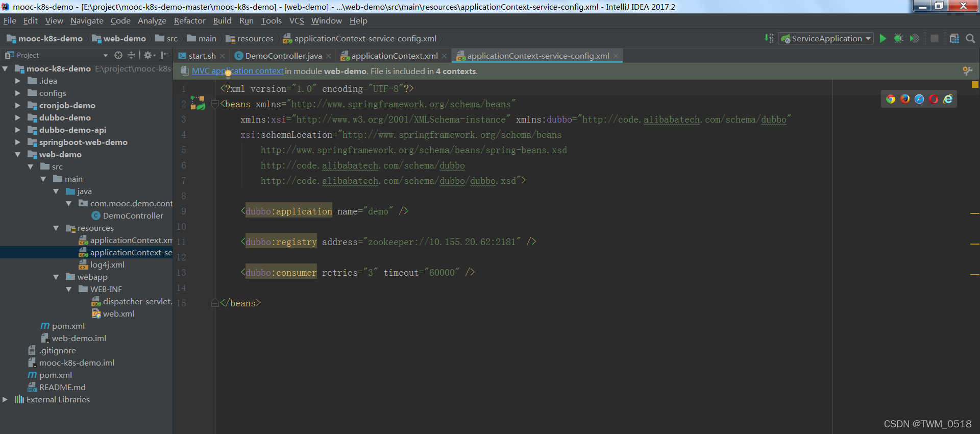The width and height of the screenshot is (980, 434).
Task: Click the MVC application context link
Action: (x=237, y=71)
